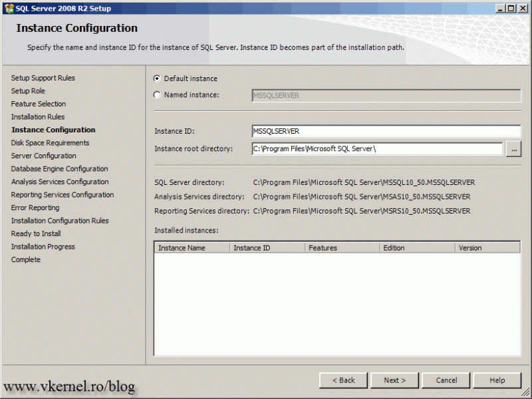532x399 pixels.
Task: Select the Ready to Install step
Action: tap(35, 233)
